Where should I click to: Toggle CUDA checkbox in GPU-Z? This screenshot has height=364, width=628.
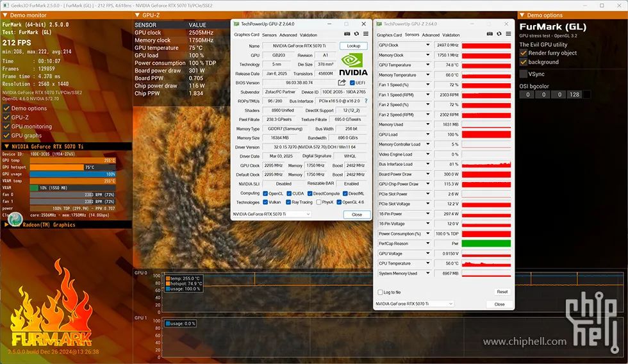(x=289, y=194)
